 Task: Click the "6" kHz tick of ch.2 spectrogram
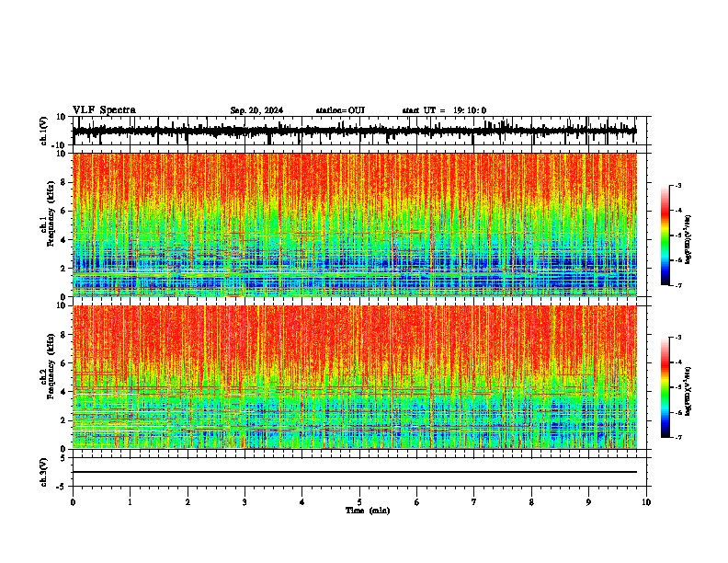[63, 362]
